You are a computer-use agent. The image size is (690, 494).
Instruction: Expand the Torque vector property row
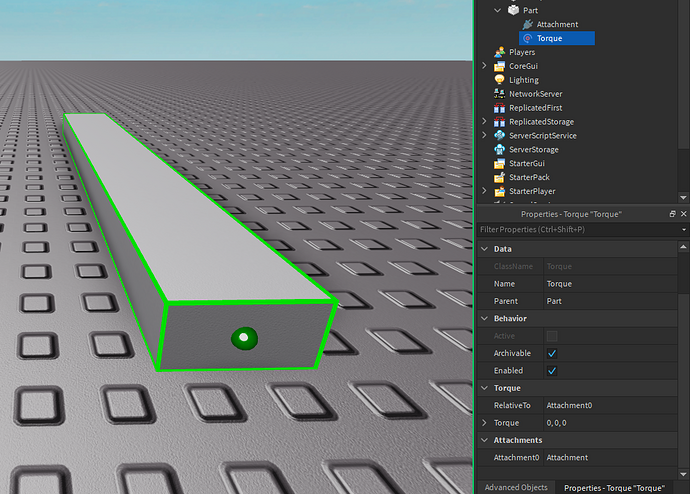[484, 423]
